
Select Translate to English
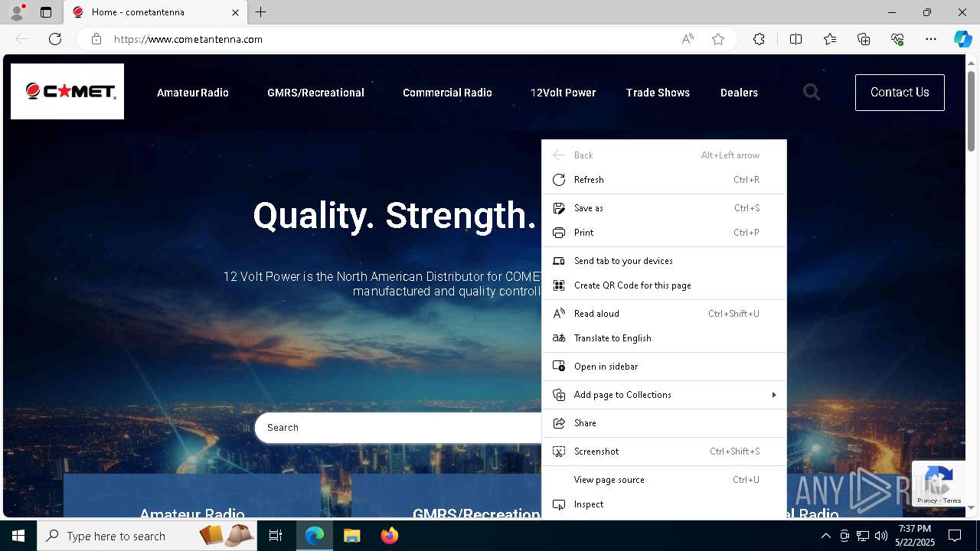(664, 338)
